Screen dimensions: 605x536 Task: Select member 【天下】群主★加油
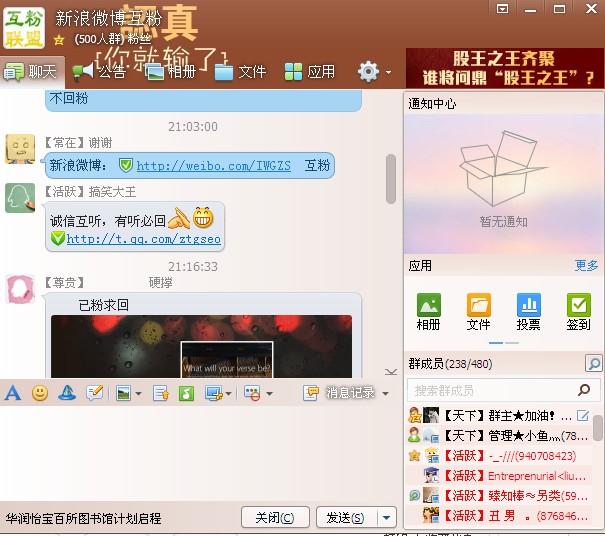tap(499, 416)
